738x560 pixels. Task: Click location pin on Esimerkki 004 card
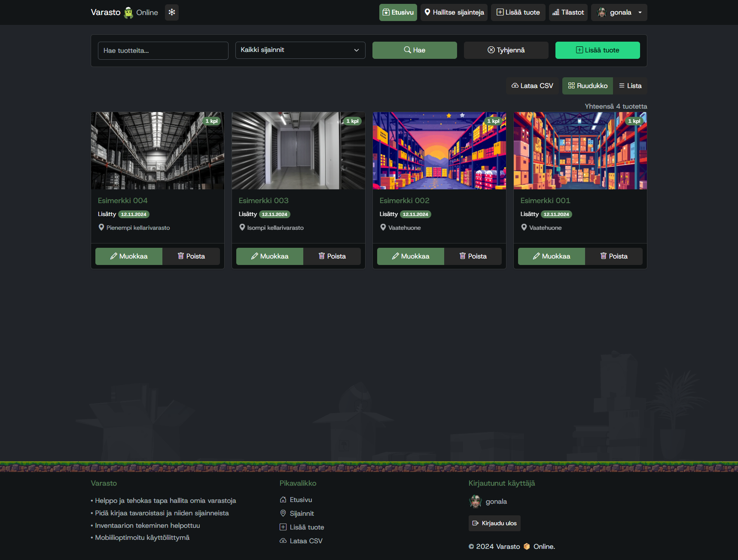(101, 227)
